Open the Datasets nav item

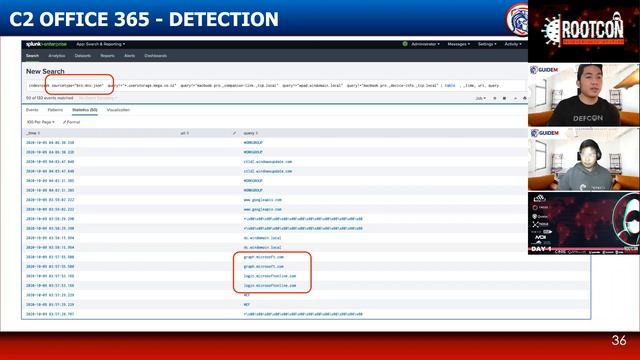82,56
